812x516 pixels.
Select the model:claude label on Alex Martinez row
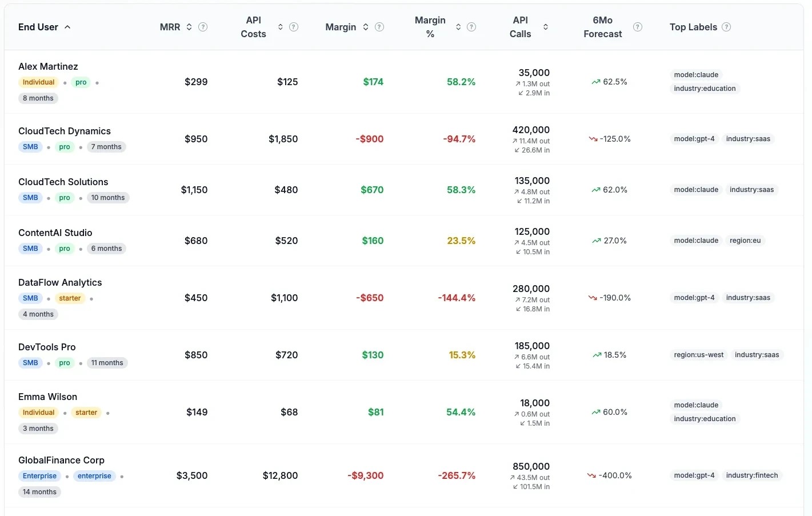pyautogui.click(x=696, y=74)
